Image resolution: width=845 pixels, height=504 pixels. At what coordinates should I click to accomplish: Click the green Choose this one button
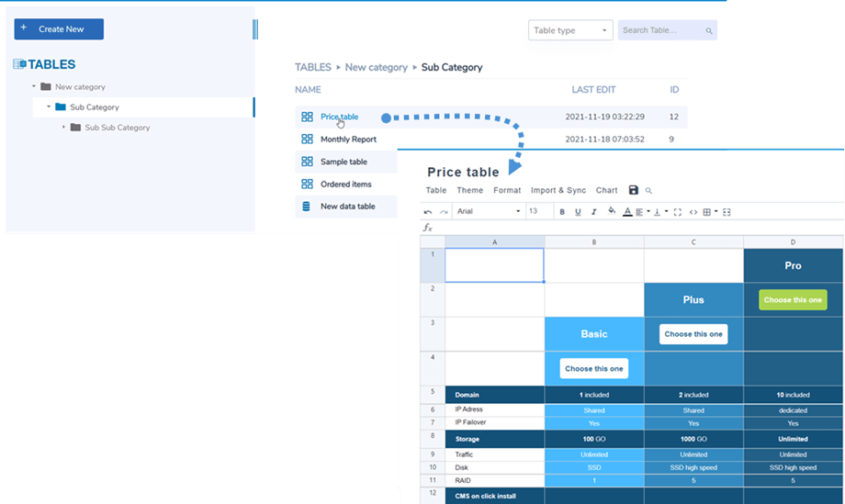point(793,300)
